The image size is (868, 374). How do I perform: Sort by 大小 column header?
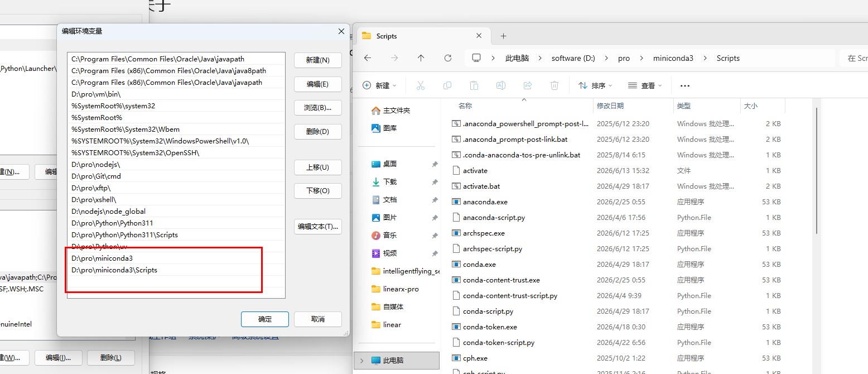(750, 106)
